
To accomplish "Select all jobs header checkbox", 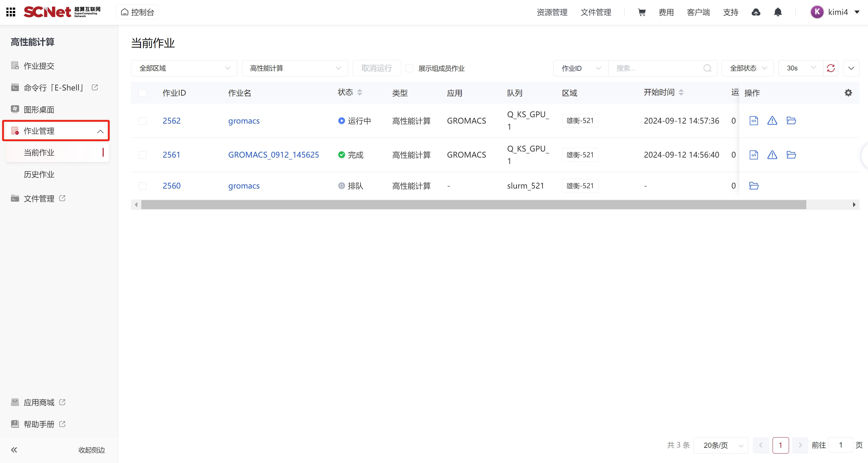I will (x=142, y=93).
